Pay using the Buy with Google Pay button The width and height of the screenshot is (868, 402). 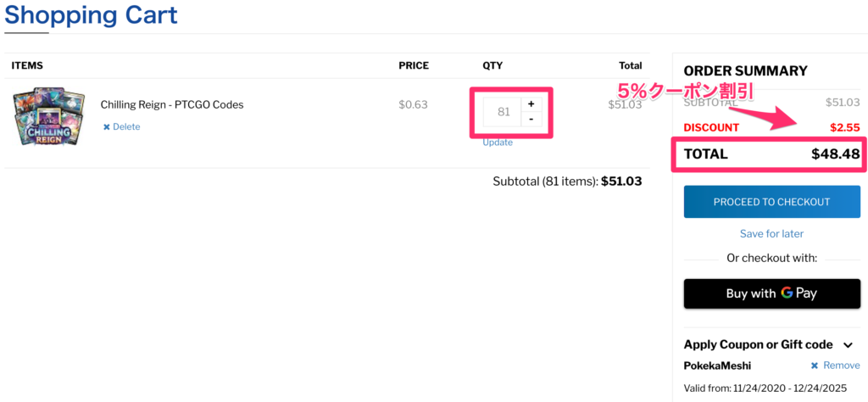pyautogui.click(x=771, y=293)
